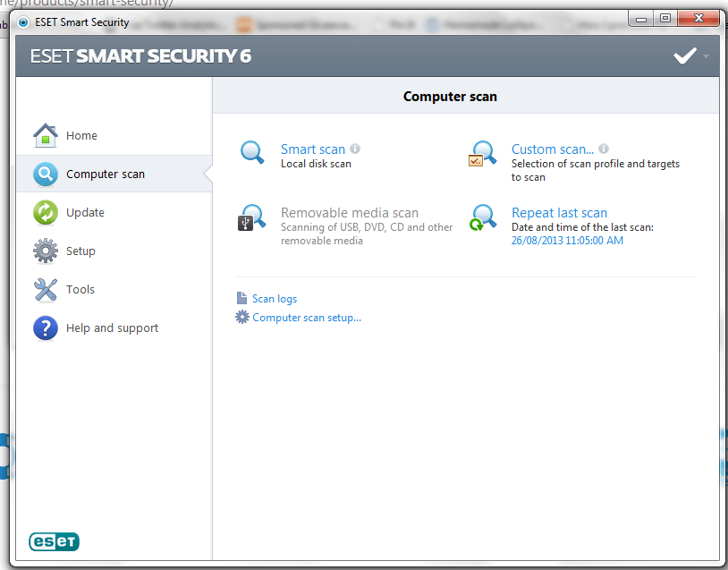Click the Scan logs document icon
Screen dimensions: 728x570
[241, 298]
